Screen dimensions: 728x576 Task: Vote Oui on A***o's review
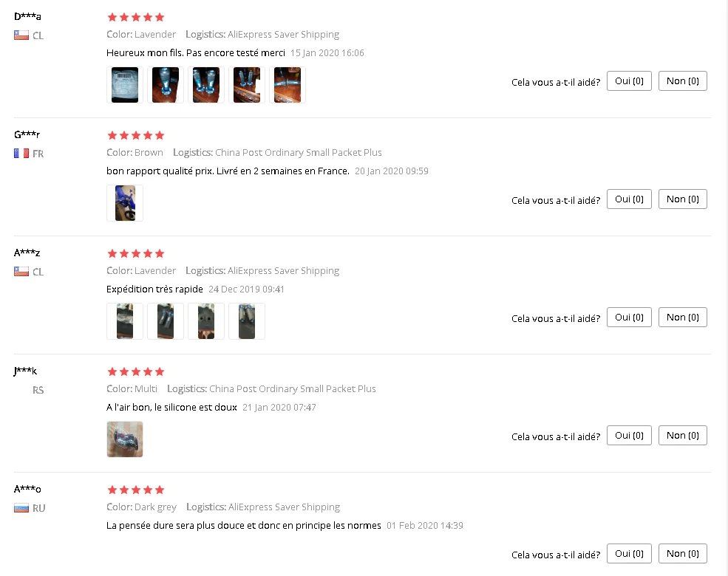(x=629, y=554)
